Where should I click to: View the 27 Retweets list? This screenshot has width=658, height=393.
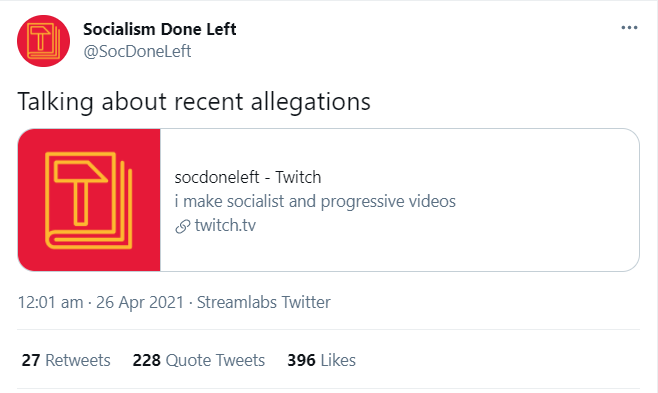[x=66, y=360]
